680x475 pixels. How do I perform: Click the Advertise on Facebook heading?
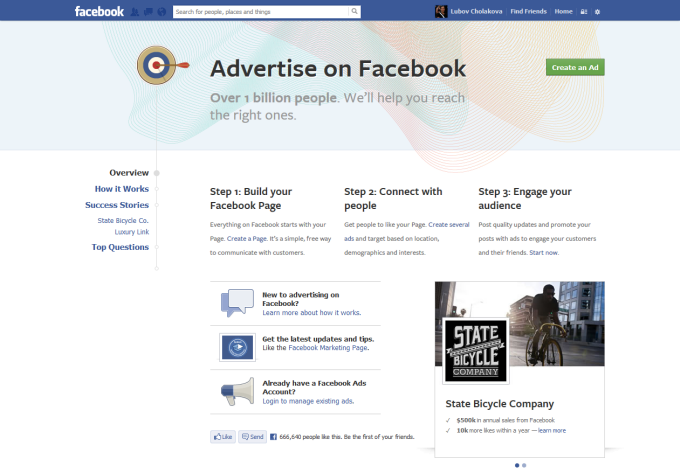point(338,69)
